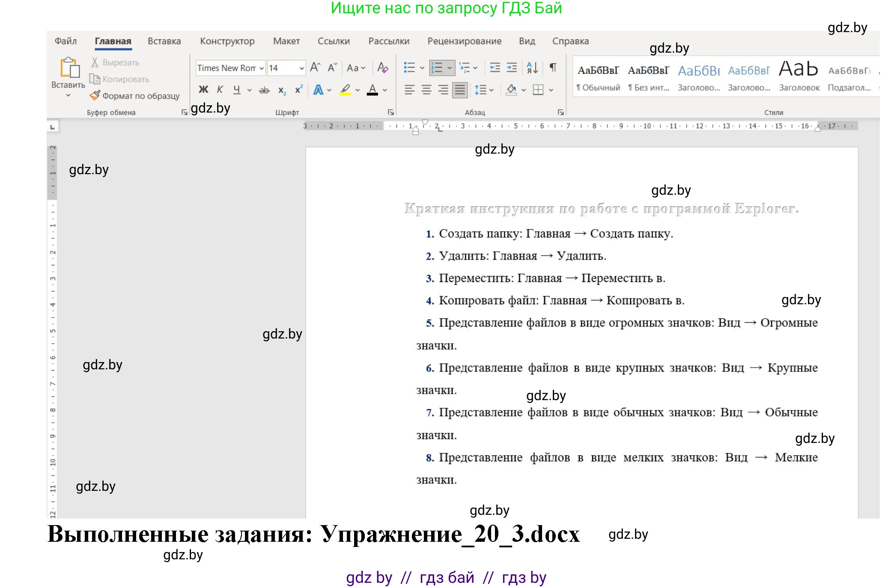Clear all formatting with the eraser A icon
This screenshot has height=588, width=894.
pos(383,68)
